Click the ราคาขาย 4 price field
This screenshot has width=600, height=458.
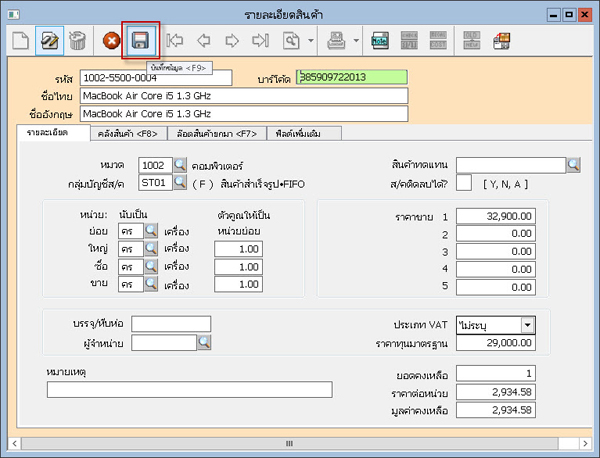496,269
